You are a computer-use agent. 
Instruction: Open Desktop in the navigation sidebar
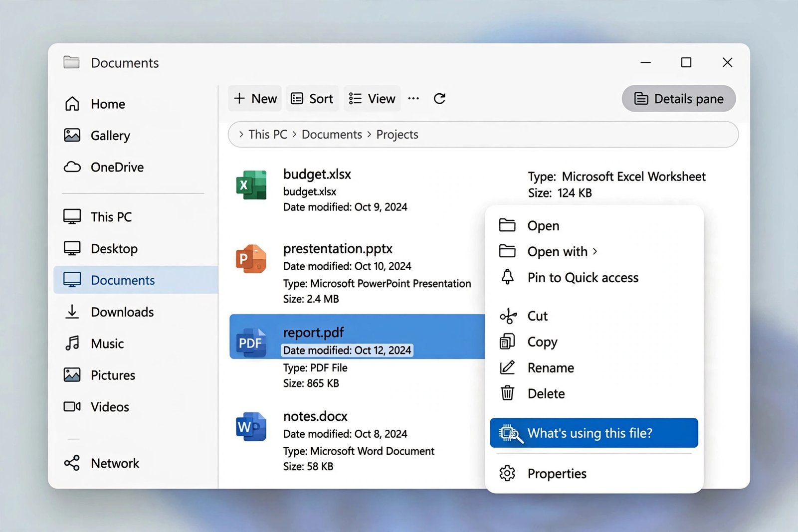point(136,248)
